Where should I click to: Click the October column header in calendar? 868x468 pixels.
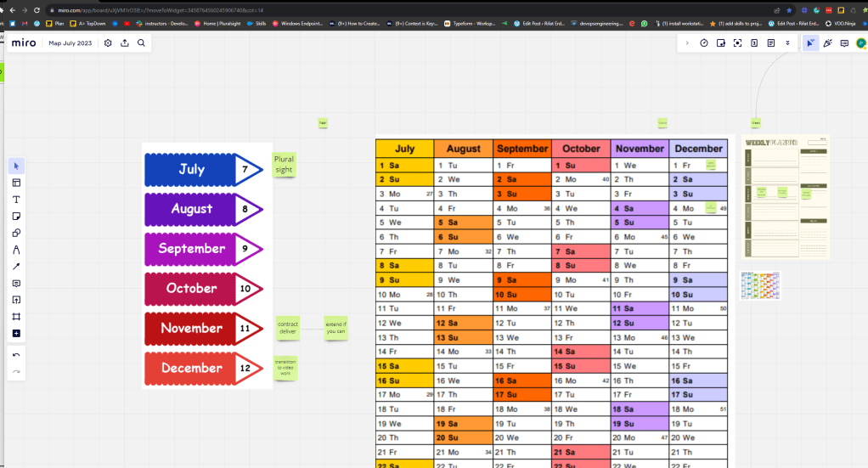coord(581,149)
